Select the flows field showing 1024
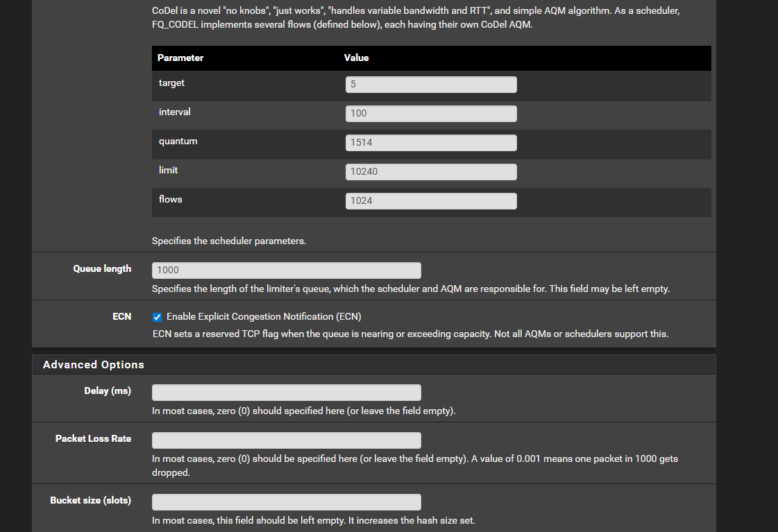 point(430,201)
